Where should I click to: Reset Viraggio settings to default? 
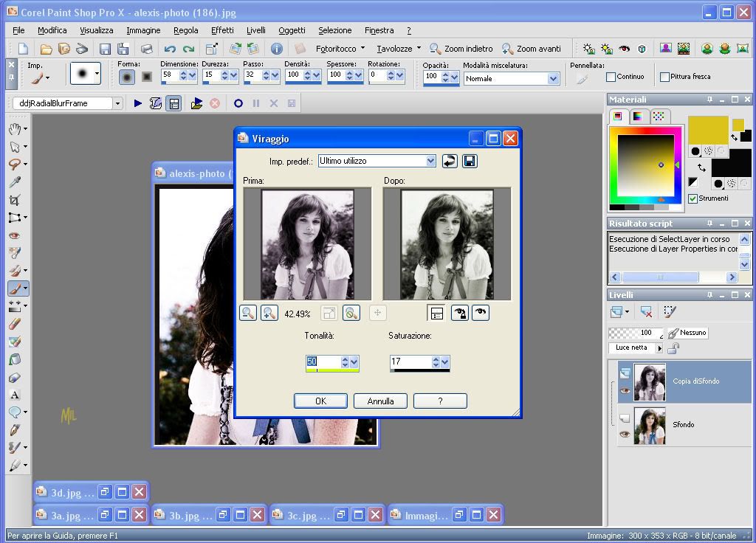click(450, 161)
